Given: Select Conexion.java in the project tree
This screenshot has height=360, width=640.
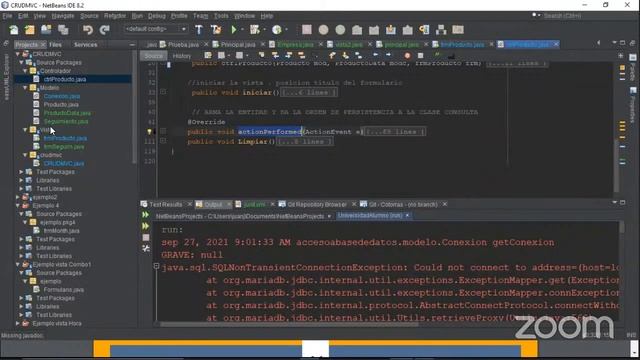Looking at the screenshot, I should coord(62,96).
